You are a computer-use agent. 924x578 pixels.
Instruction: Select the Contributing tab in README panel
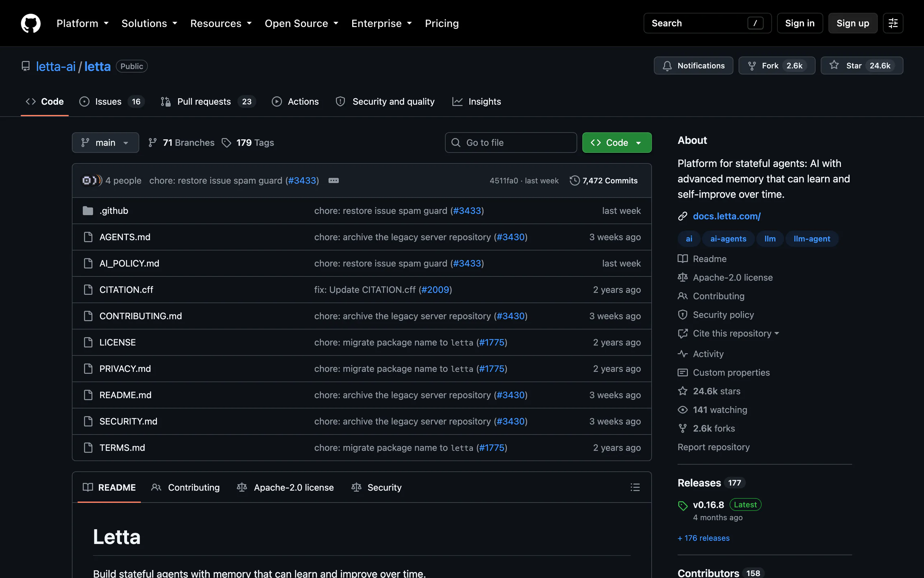point(186,487)
